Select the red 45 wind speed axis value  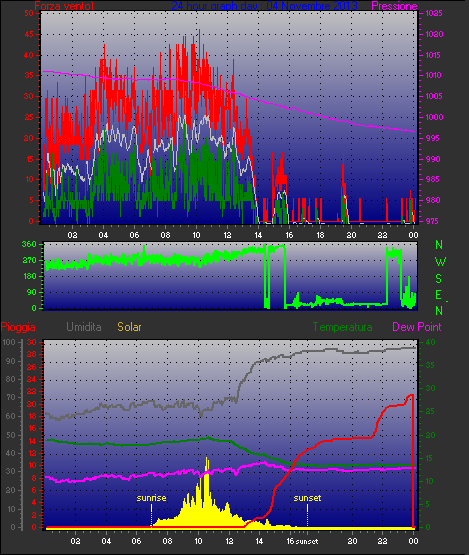point(29,34)
